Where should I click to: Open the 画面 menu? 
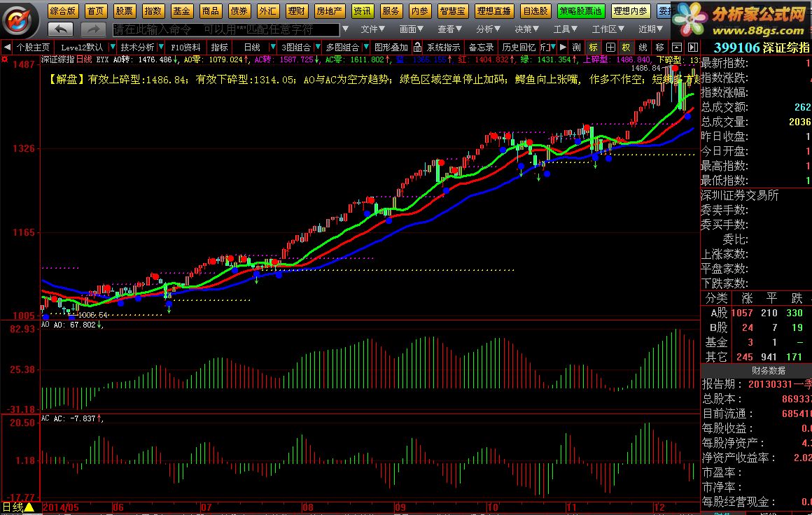pos(411,29)
